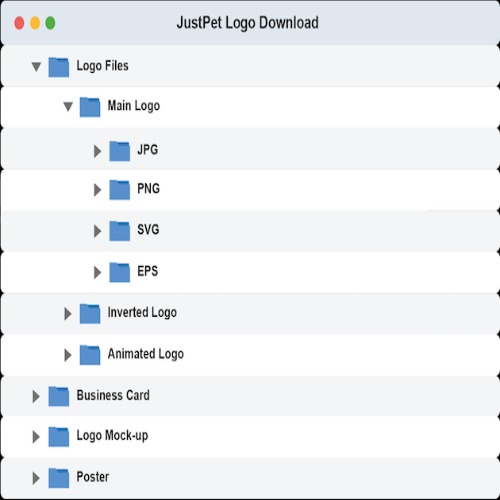Click the Poster folder icon
The width and height of the screenshot is (500, 500).
point(59,478)
